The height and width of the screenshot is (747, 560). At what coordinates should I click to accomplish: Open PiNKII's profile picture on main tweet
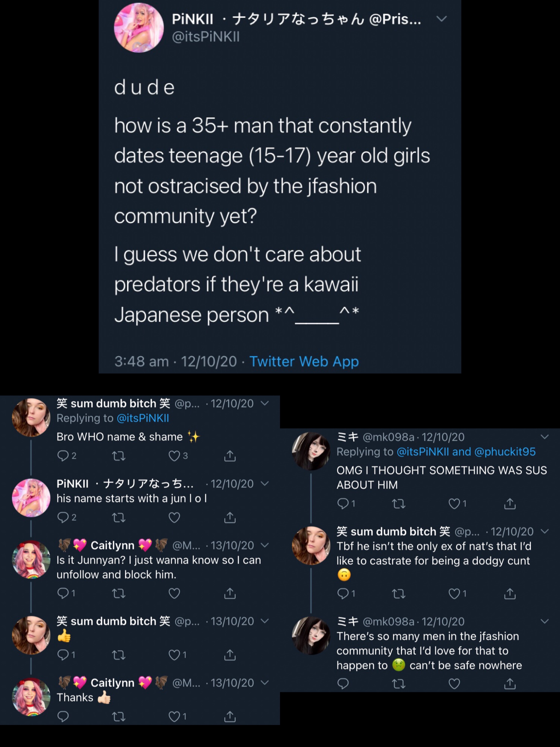pos(139,28)
